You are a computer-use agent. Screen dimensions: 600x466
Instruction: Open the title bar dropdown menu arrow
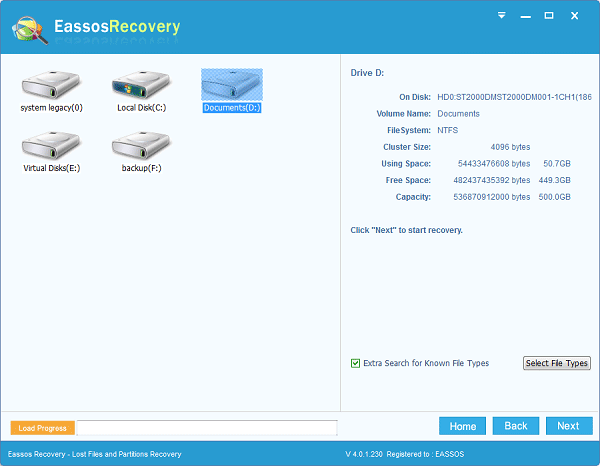click(502, 15)
